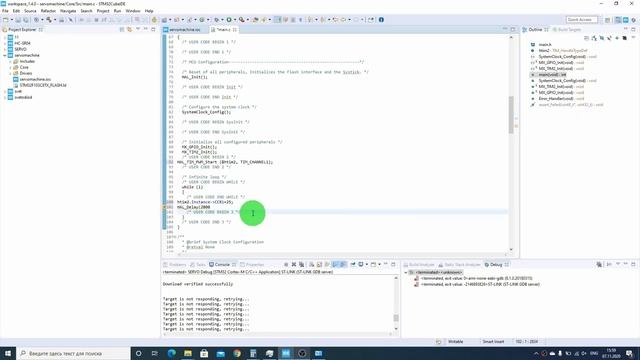Open the Navigate menu
640x360 pixels.
68,11
